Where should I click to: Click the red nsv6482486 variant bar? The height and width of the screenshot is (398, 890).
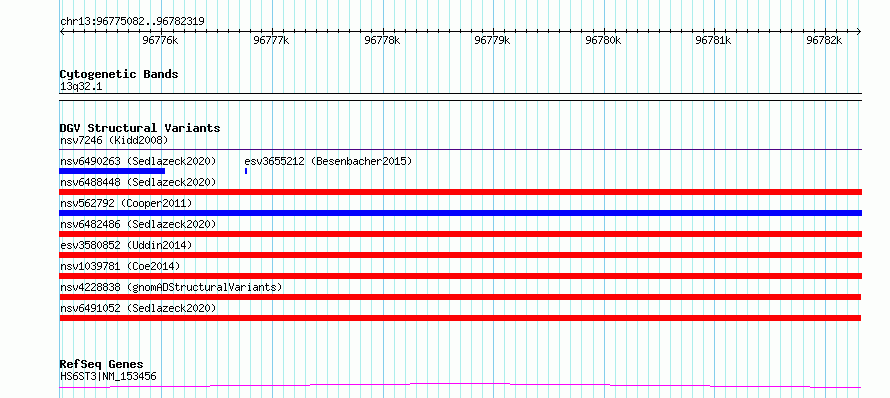tap(460, 234)
